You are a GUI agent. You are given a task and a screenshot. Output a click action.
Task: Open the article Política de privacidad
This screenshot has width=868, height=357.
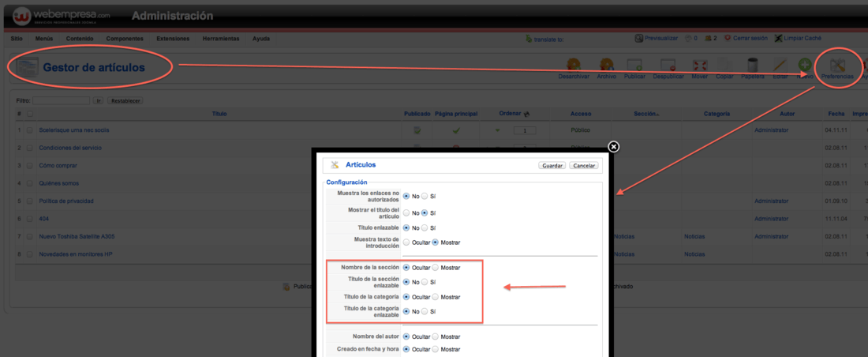click(x=66, y=201)
